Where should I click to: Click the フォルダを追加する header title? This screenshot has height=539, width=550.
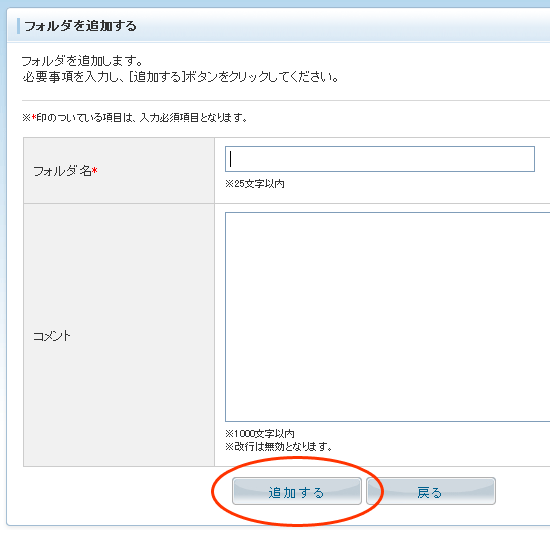tap(81, 26)
